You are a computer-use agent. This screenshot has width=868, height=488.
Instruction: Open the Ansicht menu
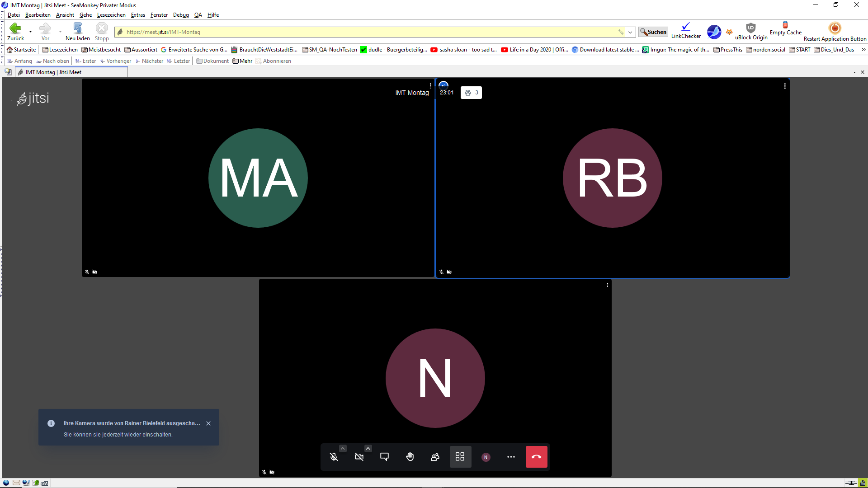pos(65,15)
